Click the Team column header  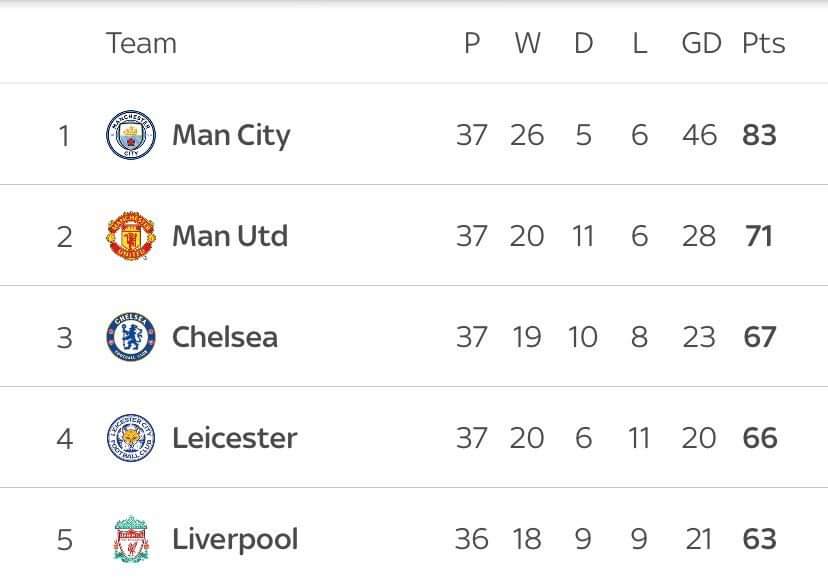coord(141,43)
